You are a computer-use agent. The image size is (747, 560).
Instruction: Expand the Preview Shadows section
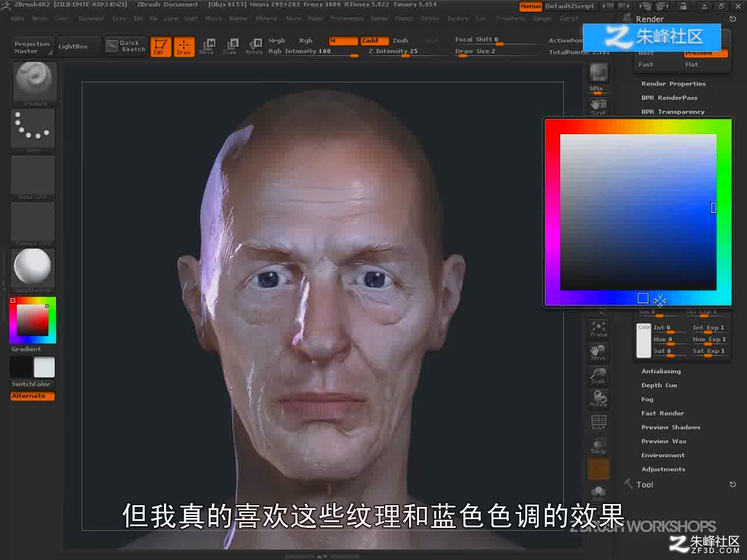coord(671,428)
